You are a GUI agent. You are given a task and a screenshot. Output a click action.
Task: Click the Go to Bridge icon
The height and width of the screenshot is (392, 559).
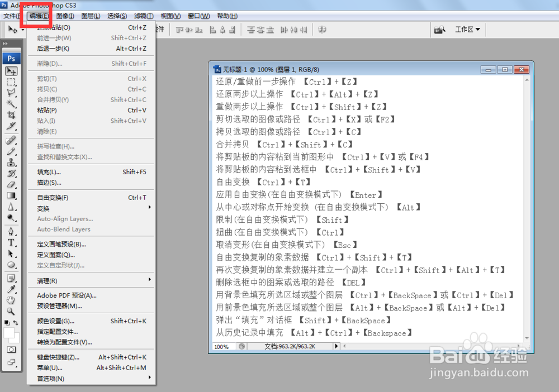pos(439,30)
